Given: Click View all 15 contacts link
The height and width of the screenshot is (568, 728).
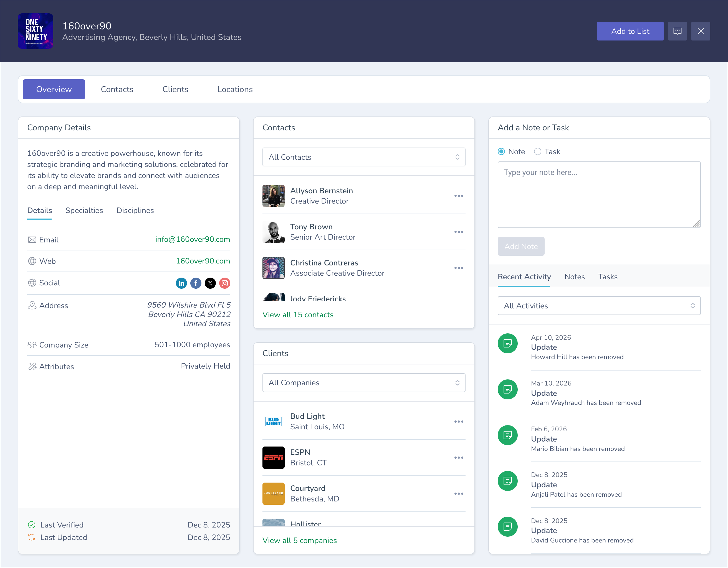Looking at the screenshot, I should point(298,315).
